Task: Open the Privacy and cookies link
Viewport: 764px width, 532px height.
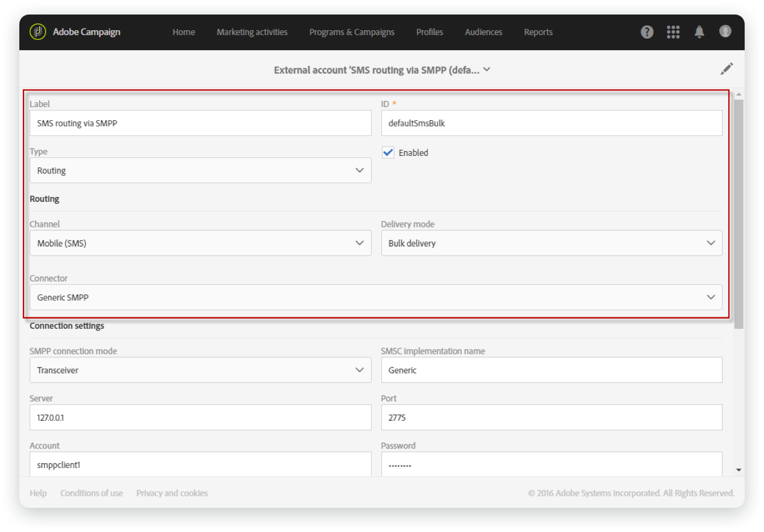Action: [172, 493]
